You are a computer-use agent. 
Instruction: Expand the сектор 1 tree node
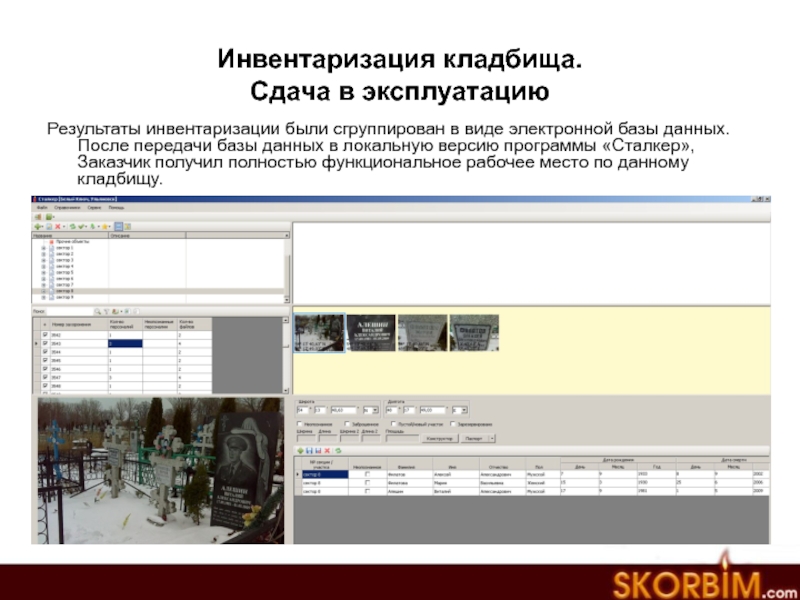tap(43, 248)
